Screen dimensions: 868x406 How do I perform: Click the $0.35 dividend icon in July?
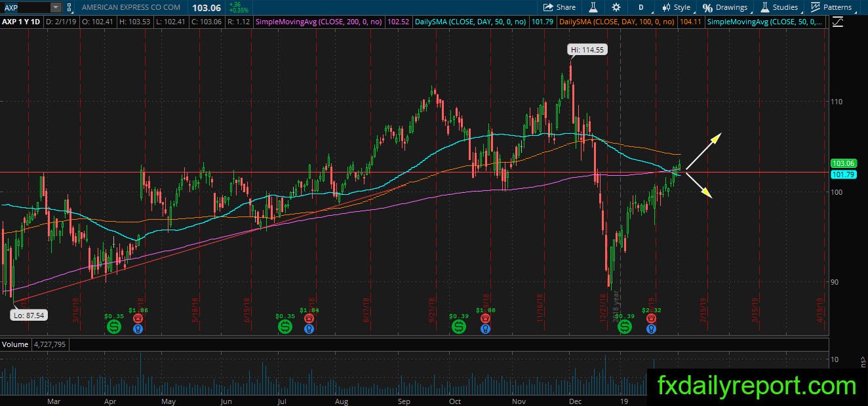coord(286,325)
